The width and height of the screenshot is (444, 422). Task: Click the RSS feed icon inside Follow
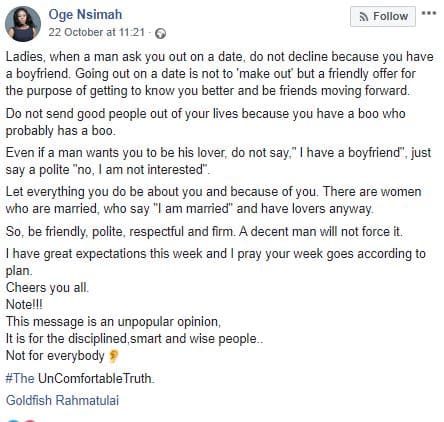364,16
